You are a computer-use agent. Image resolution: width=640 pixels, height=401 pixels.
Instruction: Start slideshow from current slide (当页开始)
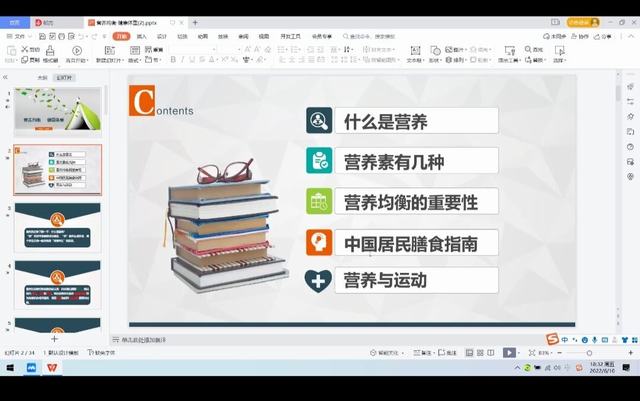tap(77, 54)
